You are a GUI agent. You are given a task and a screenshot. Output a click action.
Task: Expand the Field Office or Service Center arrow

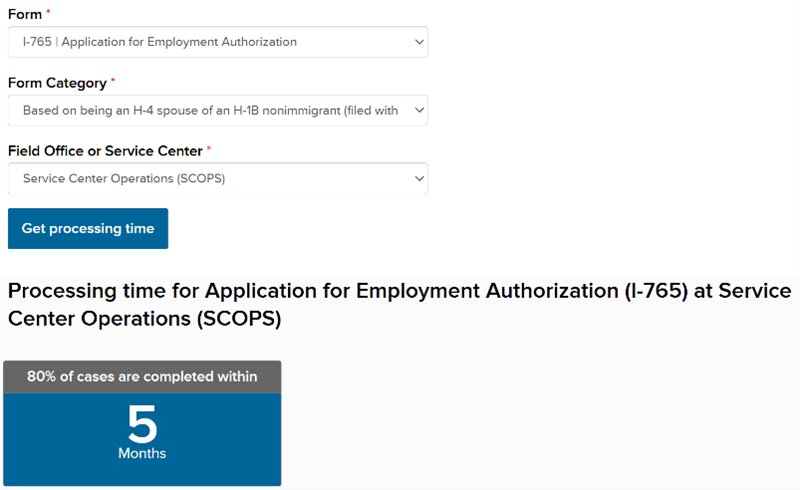pyautogui.click(x=417, y=179)
